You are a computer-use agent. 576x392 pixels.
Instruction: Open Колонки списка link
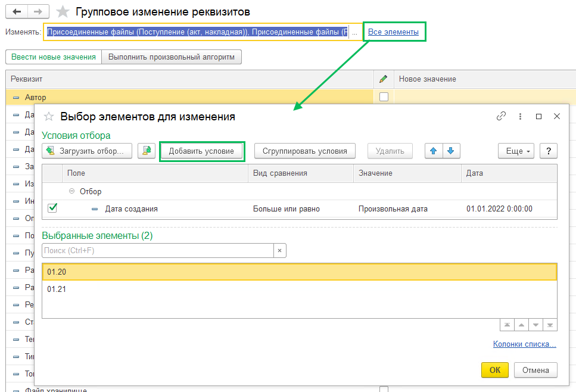525,344
